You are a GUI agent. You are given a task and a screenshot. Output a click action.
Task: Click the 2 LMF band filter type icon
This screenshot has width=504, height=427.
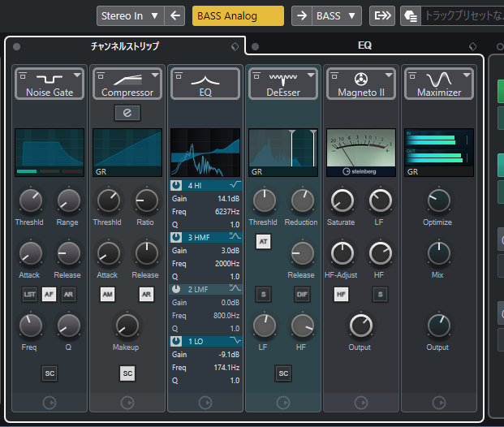[x=235, y=288]
